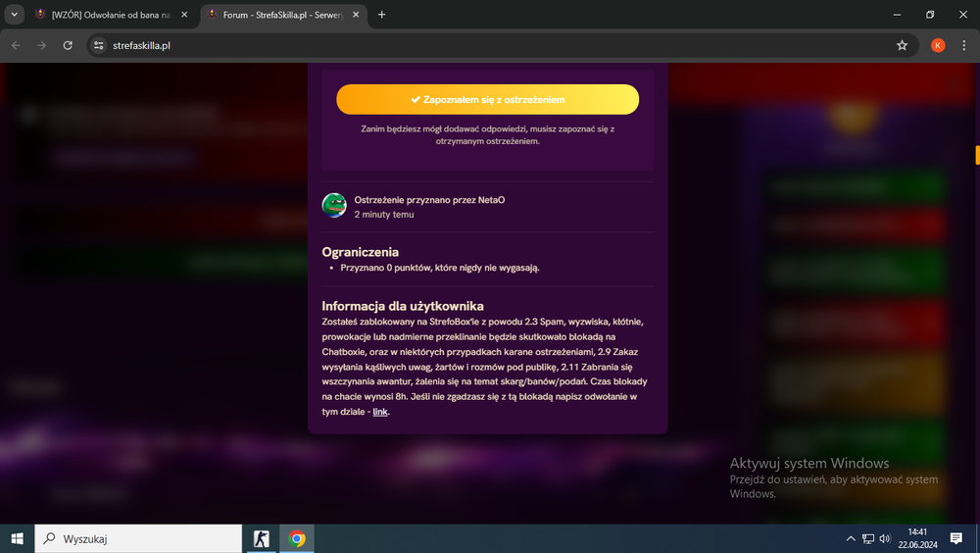Viewport: 980px width, 553px height.
Task: Click the 'Wyszukaj' taskbar search box
Action: point(138,538)
